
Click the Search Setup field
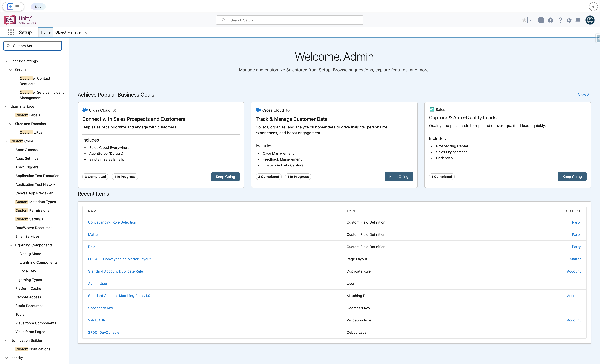coord(290,20)
